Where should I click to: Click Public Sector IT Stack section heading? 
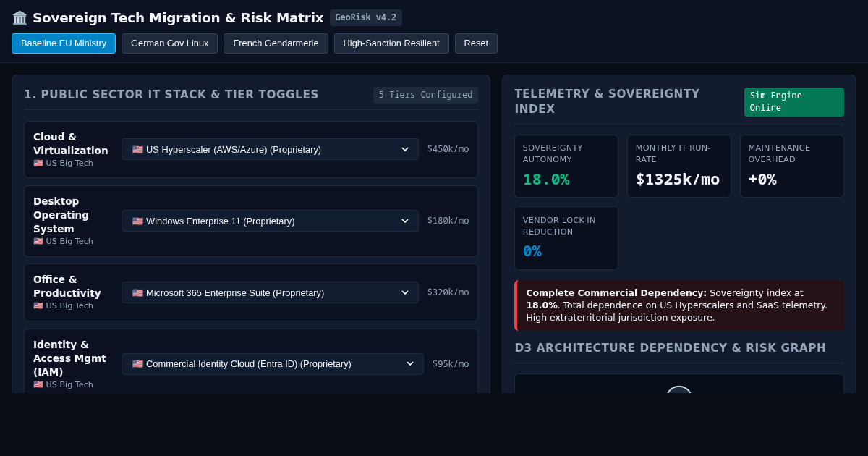171,95
